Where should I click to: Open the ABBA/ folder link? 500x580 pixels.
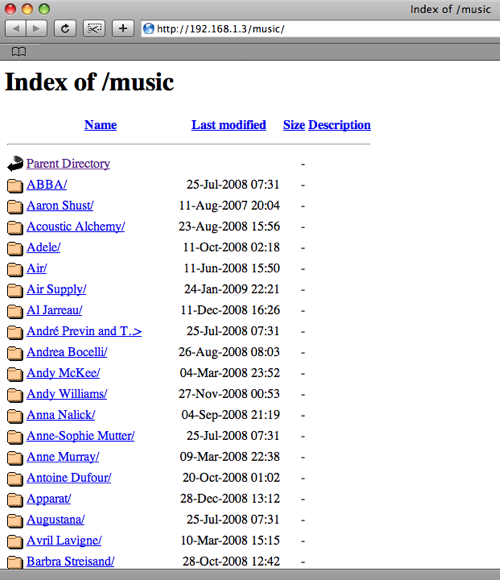[x=47, y=184]
